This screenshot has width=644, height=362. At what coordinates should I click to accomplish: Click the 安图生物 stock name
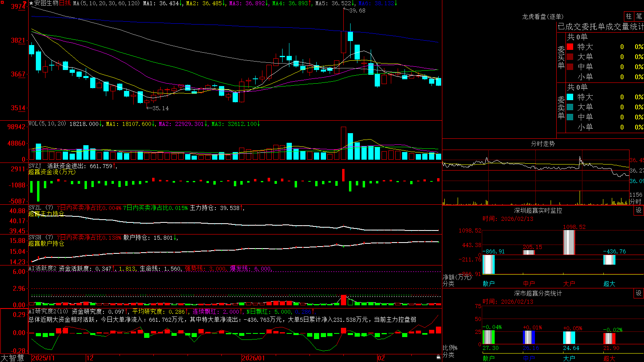point(46,3)
